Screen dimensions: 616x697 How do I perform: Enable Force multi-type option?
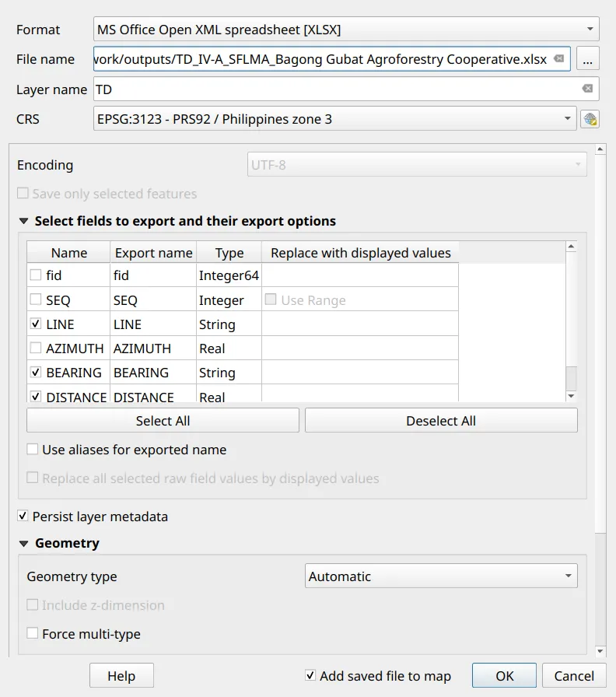[x=32, y=633]
